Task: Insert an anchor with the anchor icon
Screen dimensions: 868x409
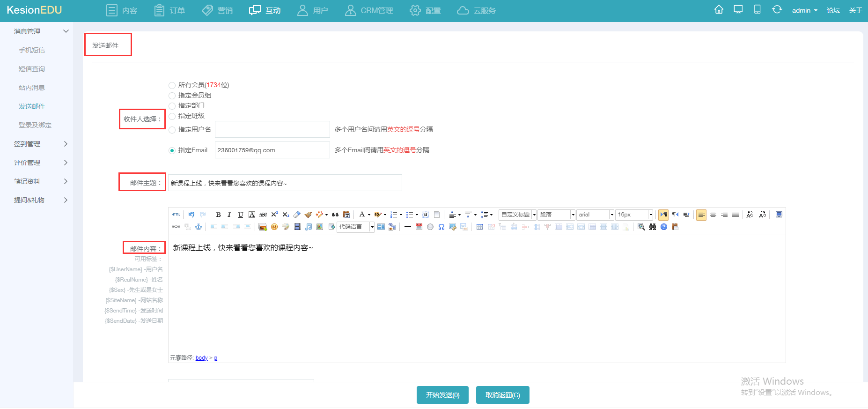Action: tap(199, 227)
